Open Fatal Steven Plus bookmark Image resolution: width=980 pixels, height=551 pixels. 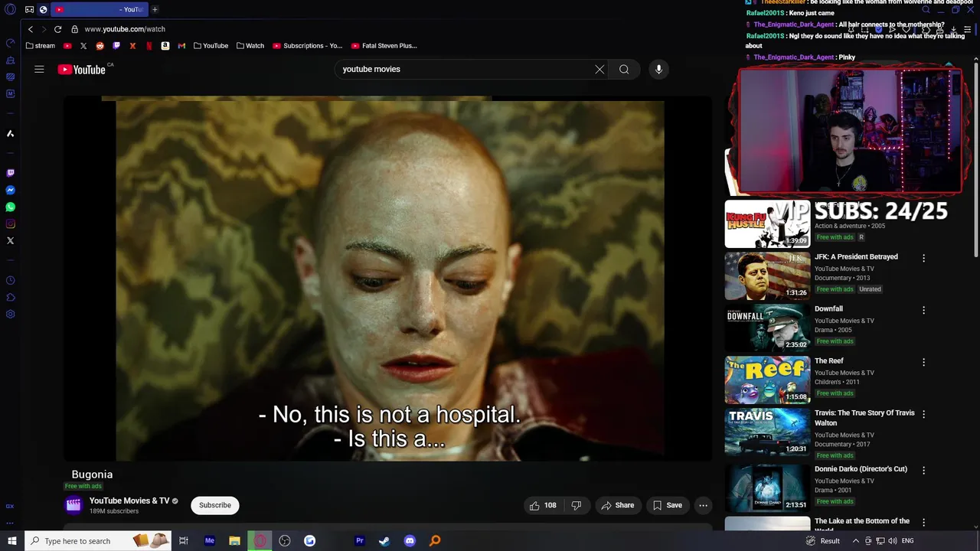tap(384, 46)
